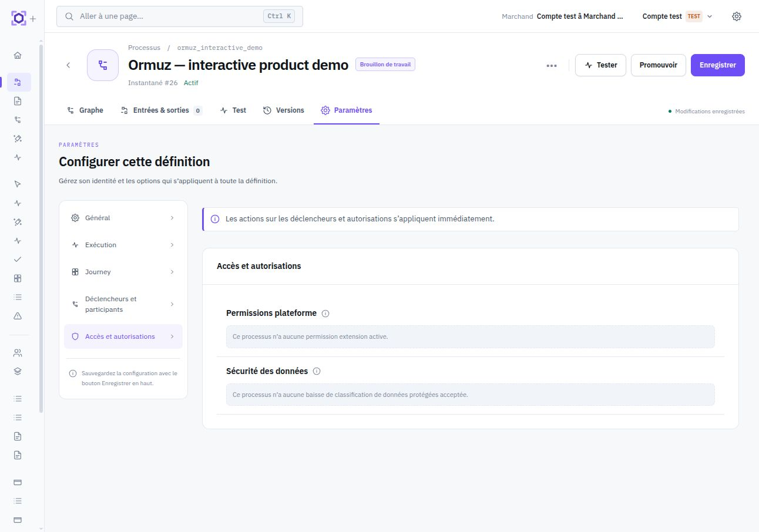Click the Tester button

[x=600, y=65]
